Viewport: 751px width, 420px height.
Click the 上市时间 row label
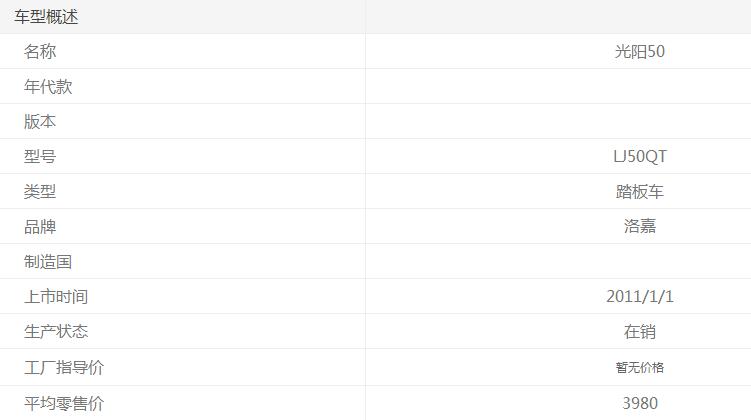point(56,297)
